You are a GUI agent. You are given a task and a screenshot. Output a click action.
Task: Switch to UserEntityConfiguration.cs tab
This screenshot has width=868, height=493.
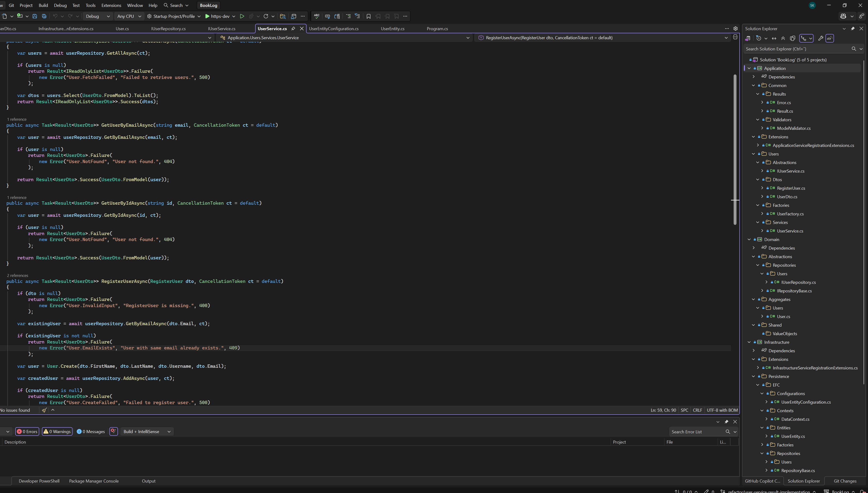coord(334,29)
